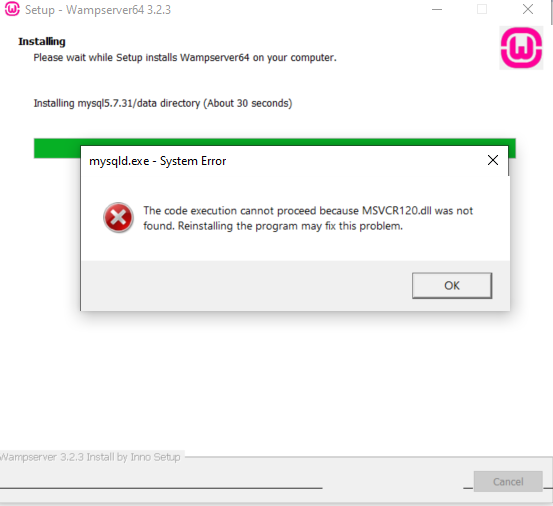Close the mysqld.exe System Error dialog
The image size is (553, 506).
tap(493, 160)
